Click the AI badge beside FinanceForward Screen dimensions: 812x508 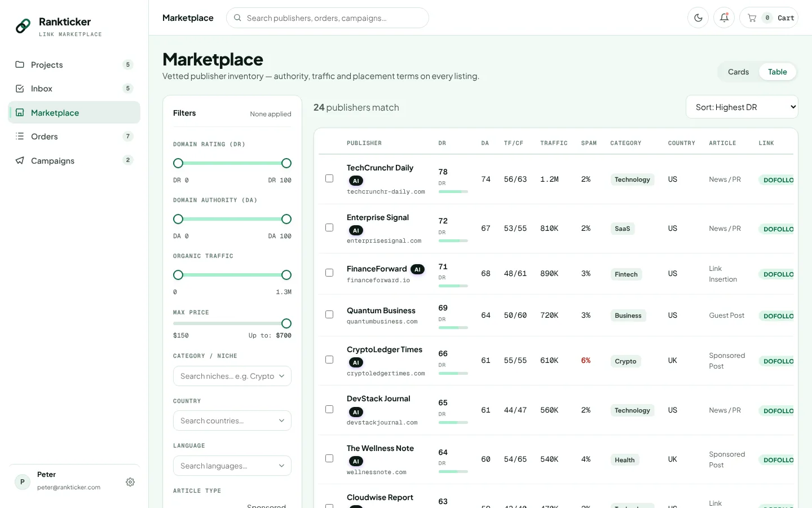click(x=417, y=269)
